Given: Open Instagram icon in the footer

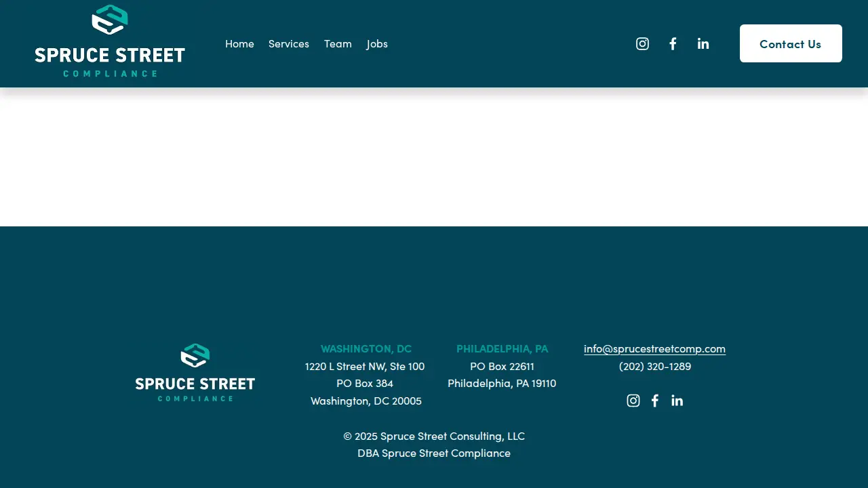Looking at the screenshot, I should pyautogui.click(x=633, y=401).
